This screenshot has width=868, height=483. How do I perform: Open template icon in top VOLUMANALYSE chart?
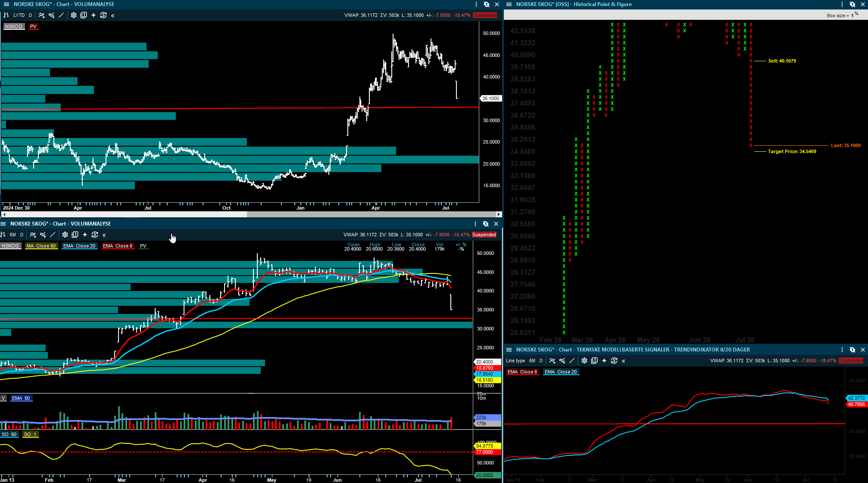[84, 15]
